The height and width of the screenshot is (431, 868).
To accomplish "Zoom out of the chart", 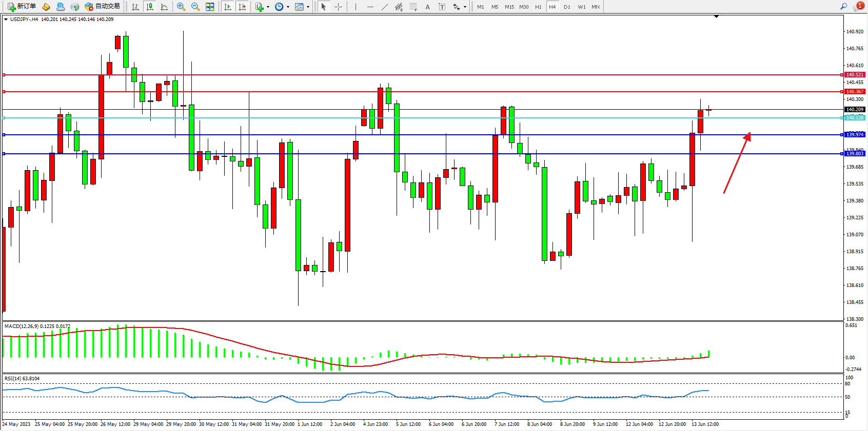I will [x=195, y=7].
